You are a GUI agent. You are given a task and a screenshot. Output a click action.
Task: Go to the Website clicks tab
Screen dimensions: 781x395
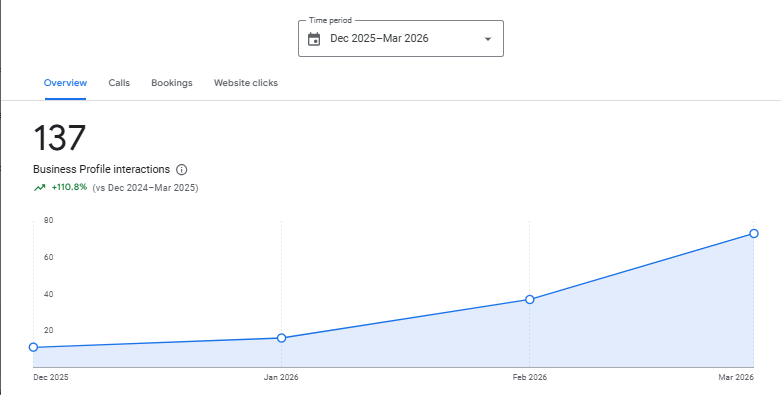click(x=246, y=83)
